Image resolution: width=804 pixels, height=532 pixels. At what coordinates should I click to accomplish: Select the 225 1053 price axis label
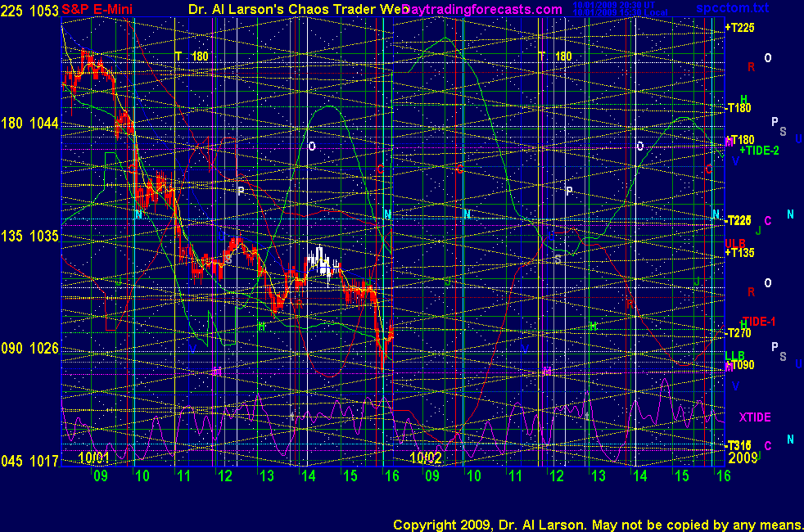coord(29,11)
